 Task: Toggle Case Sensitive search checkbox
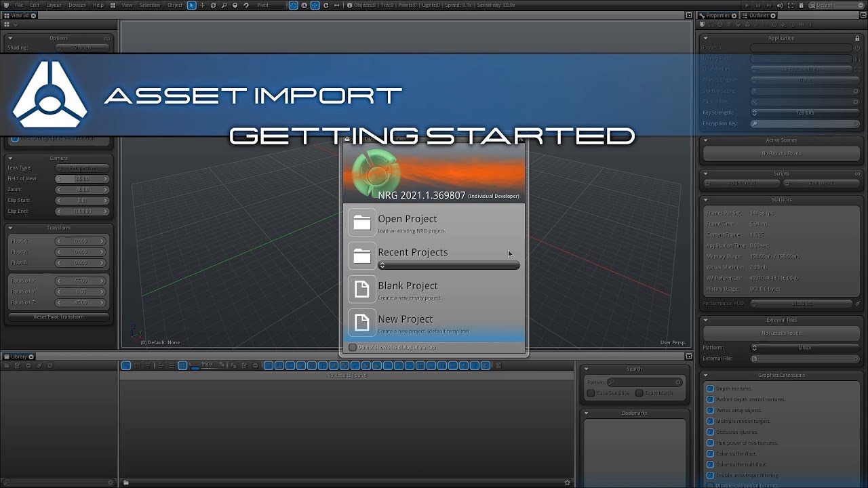point(591,393)
